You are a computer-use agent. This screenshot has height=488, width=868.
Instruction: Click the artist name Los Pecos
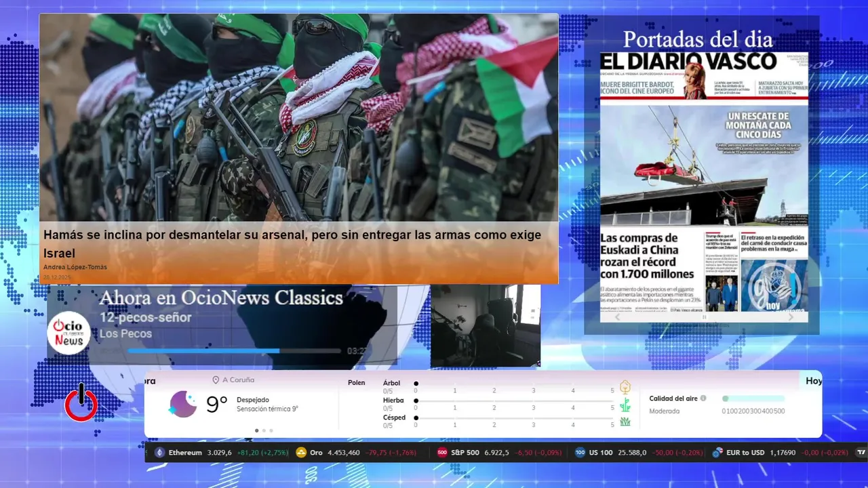point(125,333)
